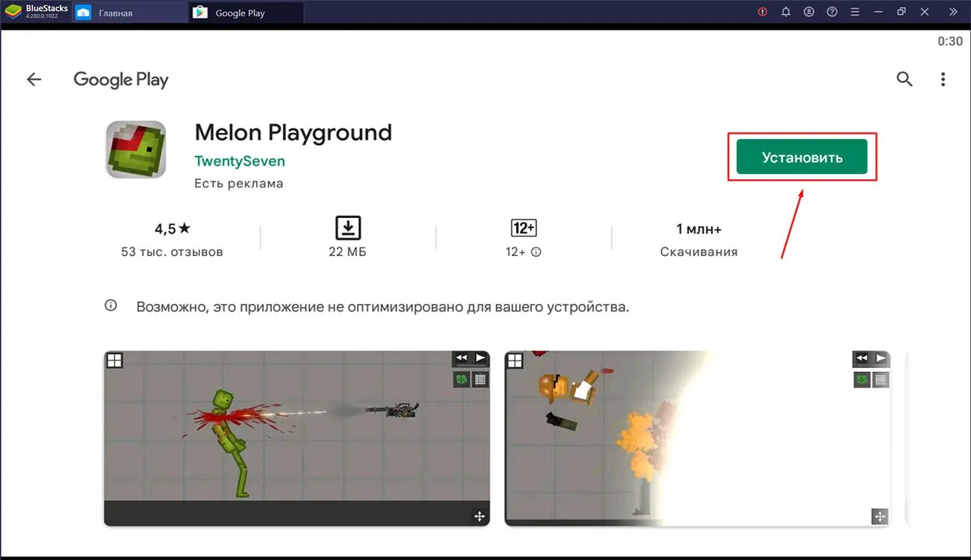Open the BlueStacks notifications bell
This screenshot has height=560, width=971.
point(785,11)
